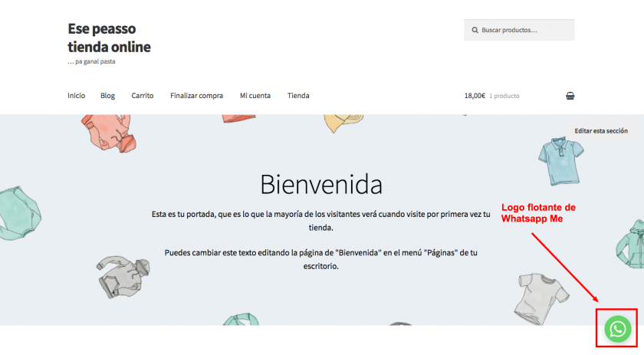Click the search magnifier icon

click(474, 31)
